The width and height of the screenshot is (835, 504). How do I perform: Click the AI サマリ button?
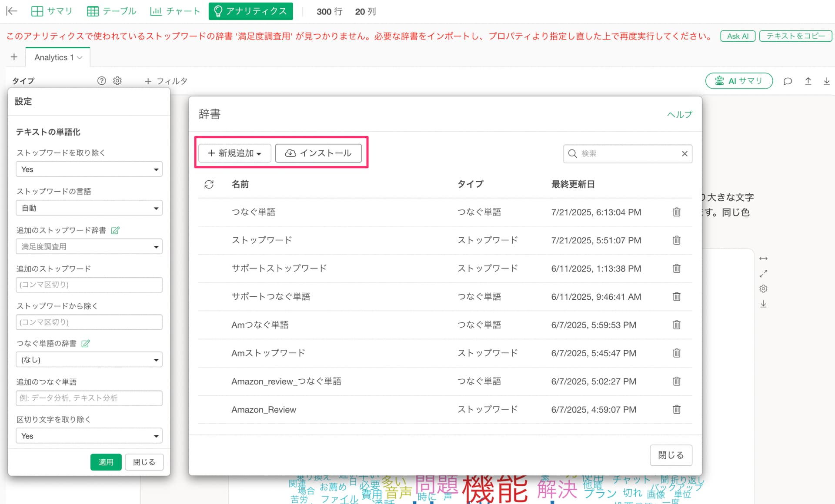point(739,81)
